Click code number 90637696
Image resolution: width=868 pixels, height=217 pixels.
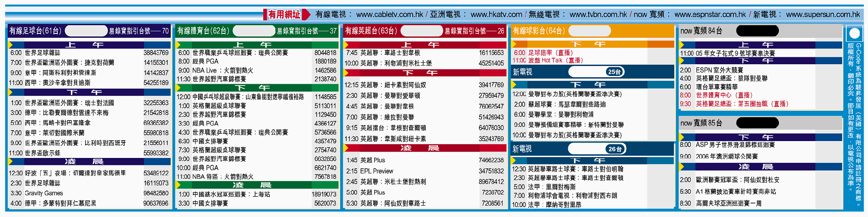click(x=156, y=203)
